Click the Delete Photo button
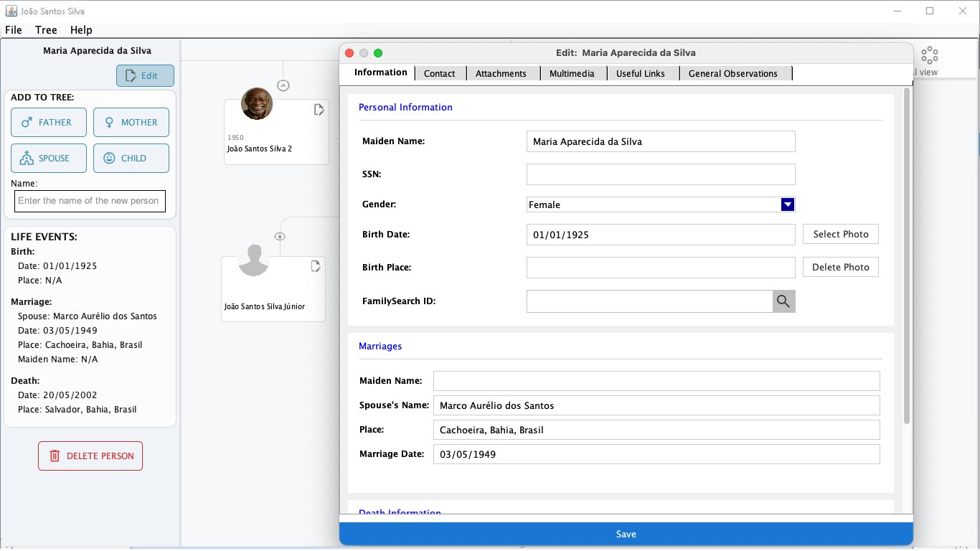Screen dimensions: 980x551 (840, 267)
